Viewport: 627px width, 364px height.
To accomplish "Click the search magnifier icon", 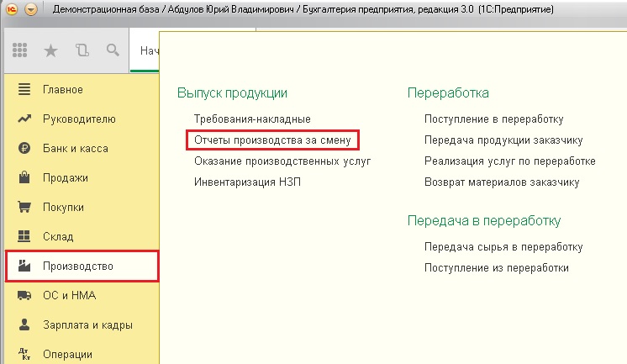I will pos(112,51).
